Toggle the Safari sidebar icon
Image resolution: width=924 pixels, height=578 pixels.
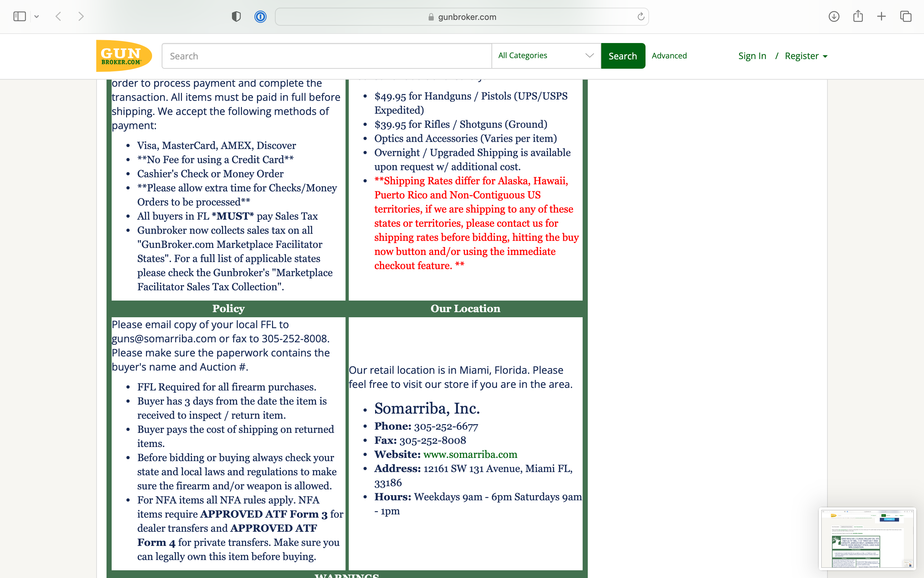[x=20, y=16]
